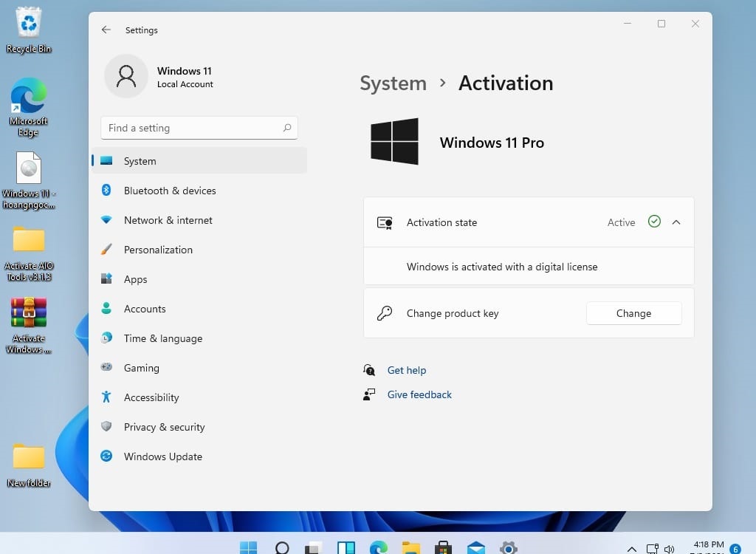
Task: Open Accounts settings
Action: [199, 309]
